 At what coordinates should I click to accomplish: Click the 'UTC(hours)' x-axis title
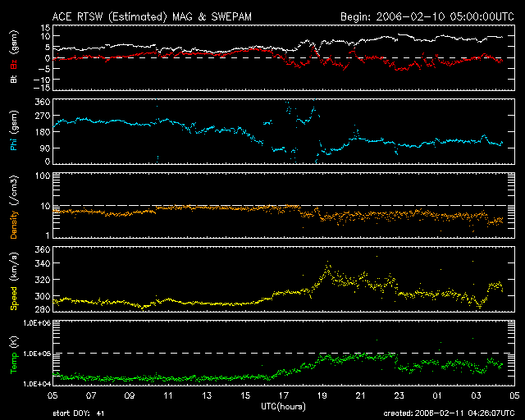coord(283,407)
